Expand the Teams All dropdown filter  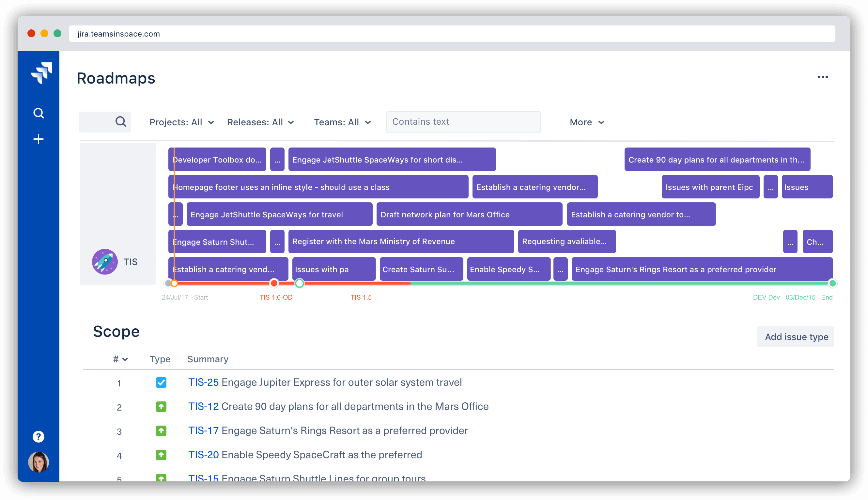(x=342, y=122)
